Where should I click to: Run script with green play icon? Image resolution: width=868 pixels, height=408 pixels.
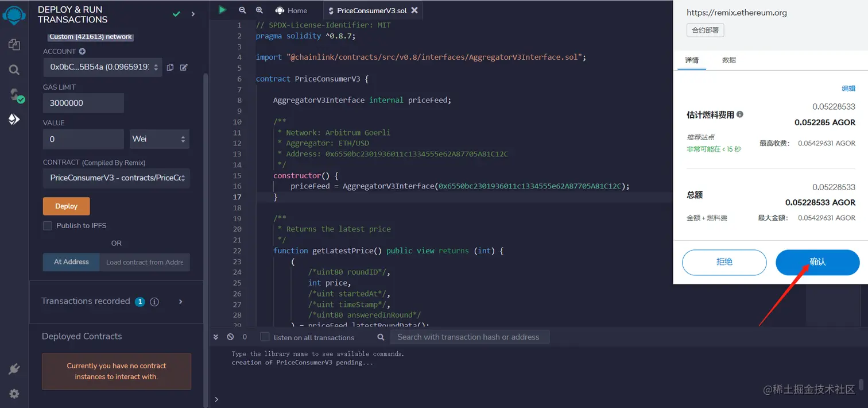coord(222,10)
